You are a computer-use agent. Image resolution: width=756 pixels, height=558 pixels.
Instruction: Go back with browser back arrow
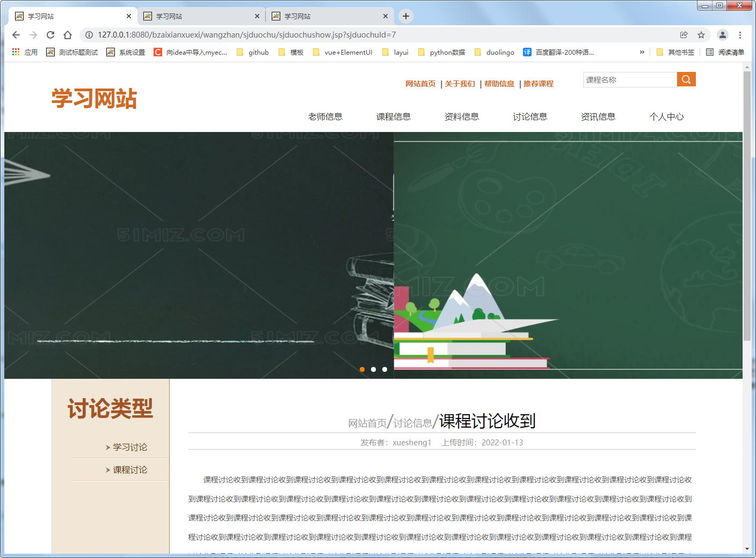(16, 35)
